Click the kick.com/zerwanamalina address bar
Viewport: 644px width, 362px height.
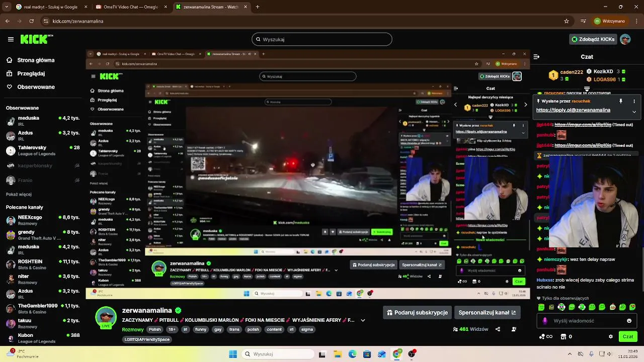coord(307,21)
